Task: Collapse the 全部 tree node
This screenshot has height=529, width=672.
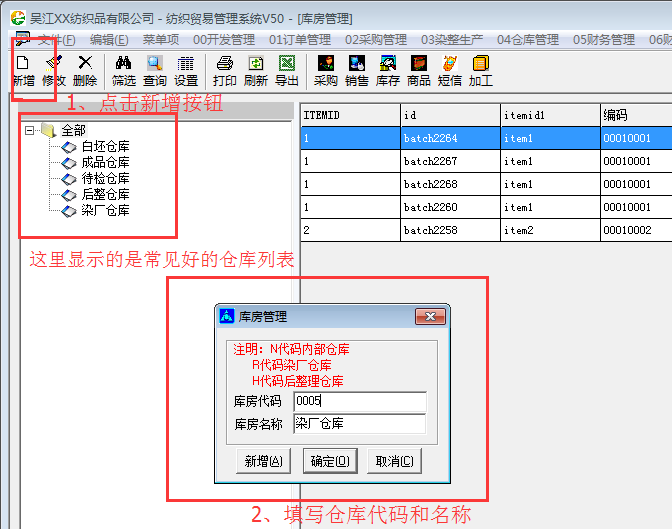Action: tap(29, 130)
